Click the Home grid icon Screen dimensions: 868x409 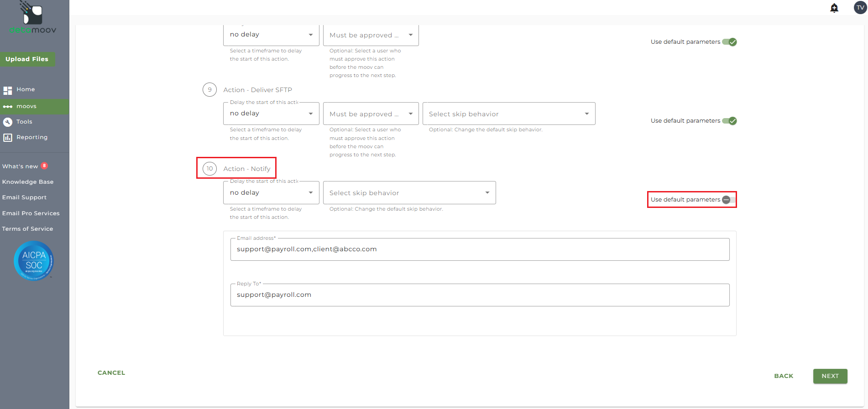point(8,90)
